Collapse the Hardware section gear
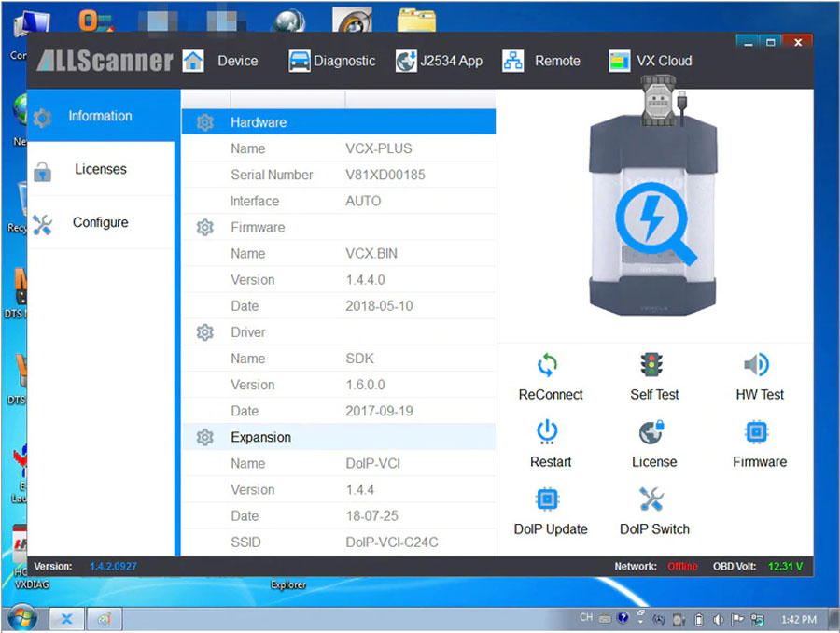 204,122
